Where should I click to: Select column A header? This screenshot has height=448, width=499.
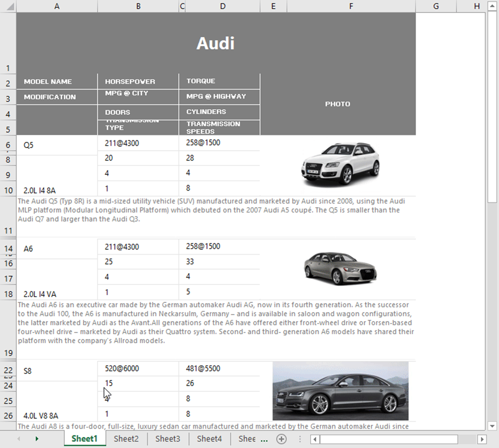57,6
